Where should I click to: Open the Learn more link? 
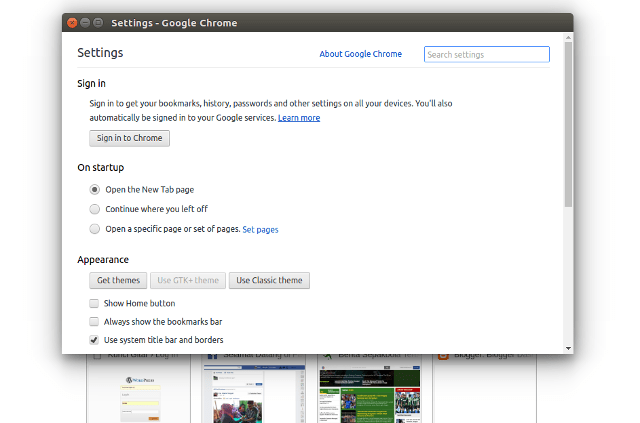[299, 118]
